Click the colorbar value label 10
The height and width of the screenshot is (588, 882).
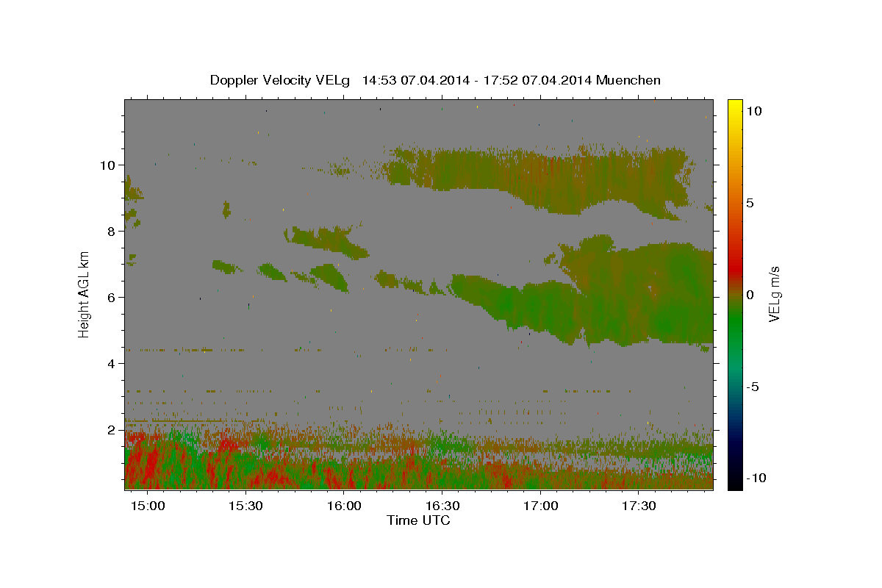tap(753, 110)
